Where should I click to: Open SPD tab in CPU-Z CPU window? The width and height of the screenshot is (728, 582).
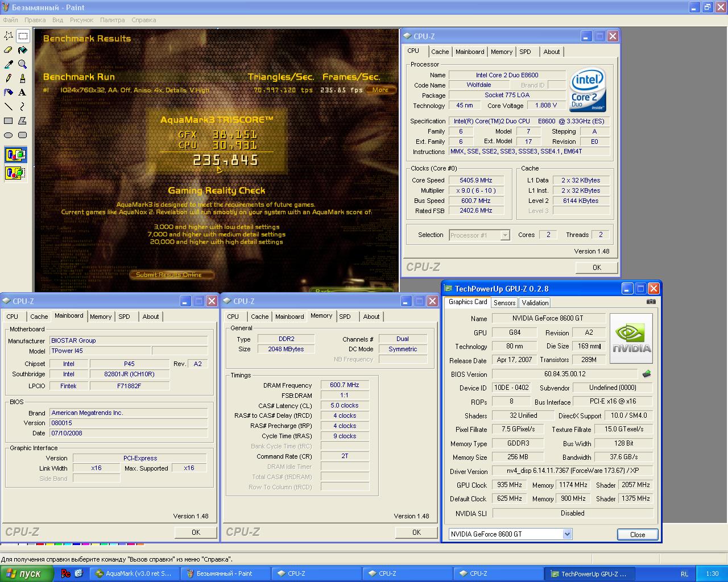click(x=525, y=52)
